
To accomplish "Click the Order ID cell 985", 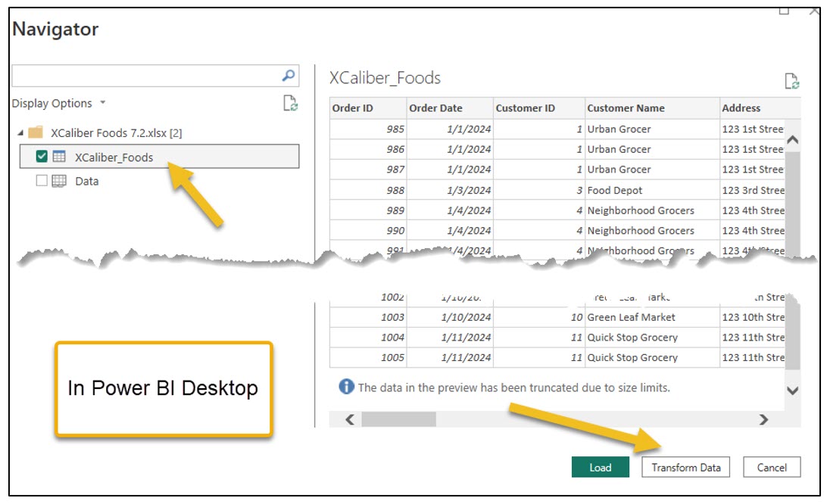I will [368, 129].
